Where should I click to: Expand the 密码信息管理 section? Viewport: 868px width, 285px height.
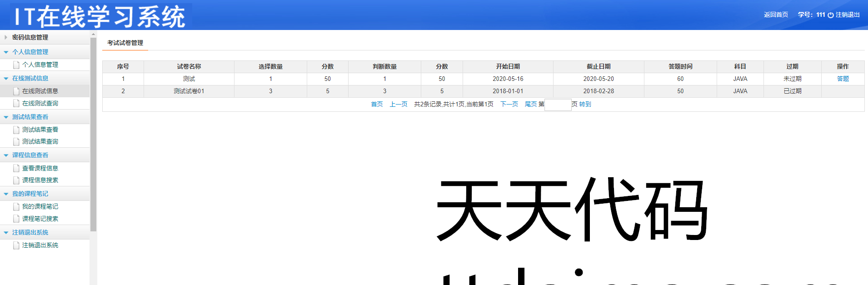tap(6, 37)
